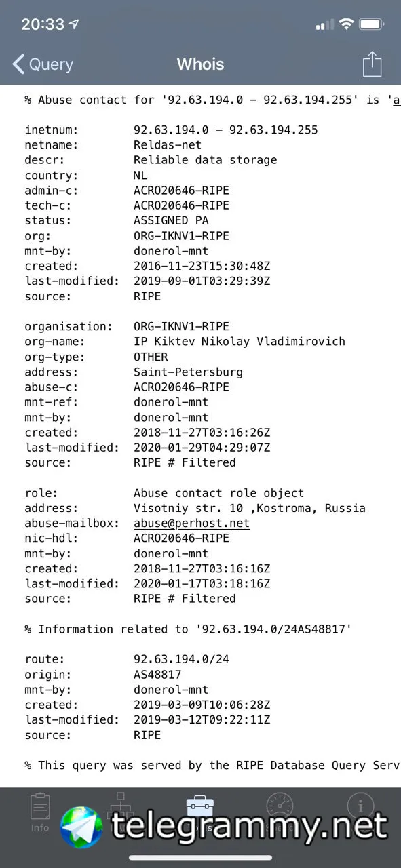Screen dimensions: 401x868
Task: Tap the inetnum IP range line
Action: pyautogui.click(x=172, y=130)
